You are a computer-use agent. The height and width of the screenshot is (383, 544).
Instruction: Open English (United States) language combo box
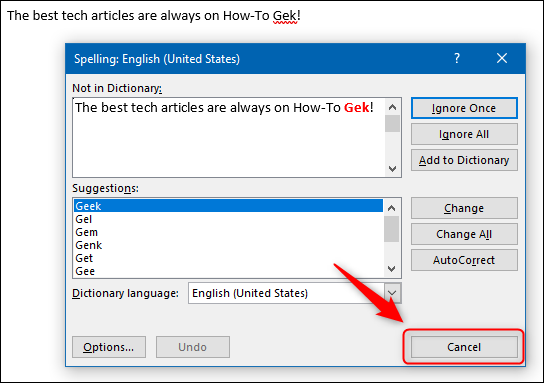tap(295, 293)
